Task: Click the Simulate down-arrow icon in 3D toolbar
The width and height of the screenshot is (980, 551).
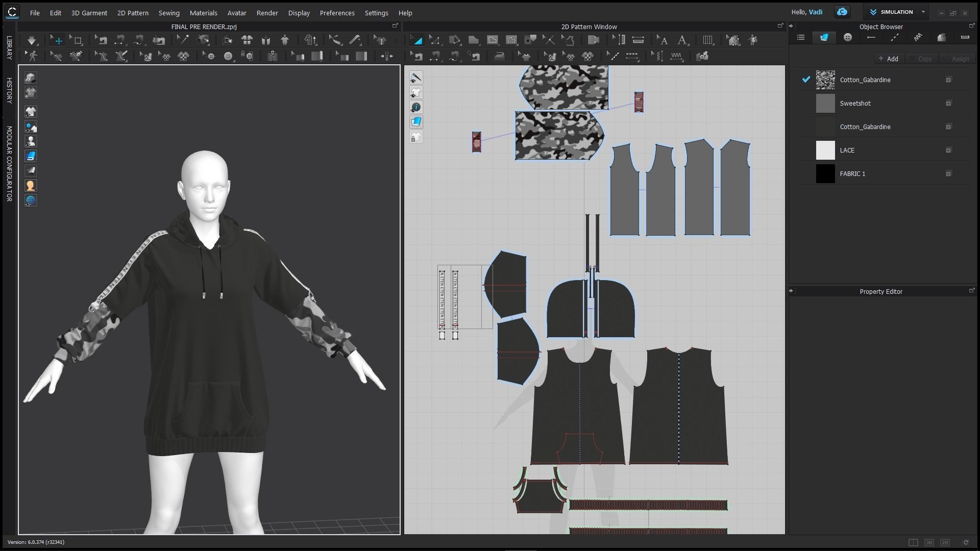Action: pos(32,40)
